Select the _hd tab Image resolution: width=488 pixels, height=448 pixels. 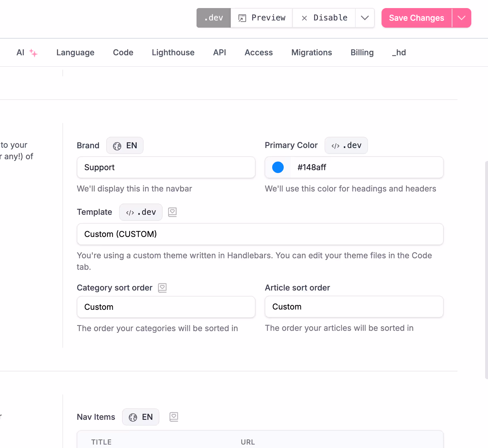(399, 52)
